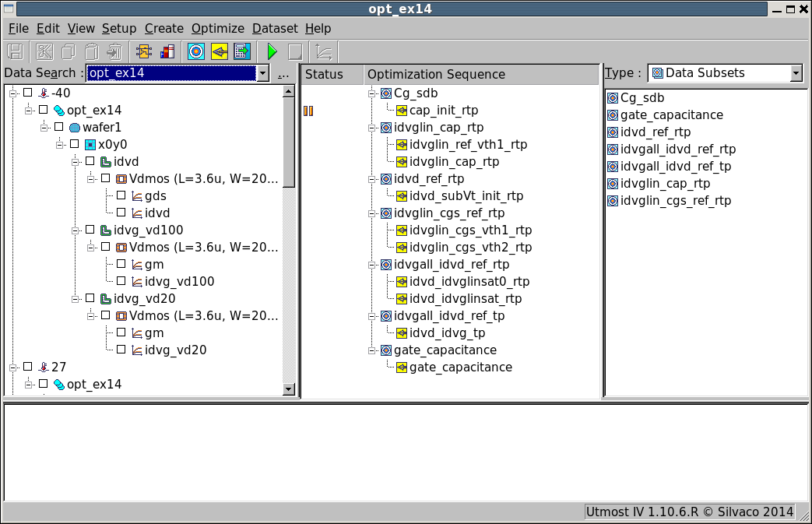Screen dimensions: 812x524
Task: Click the idvd_ref_rtp icon in Data Subsets list
Action: 613,132
